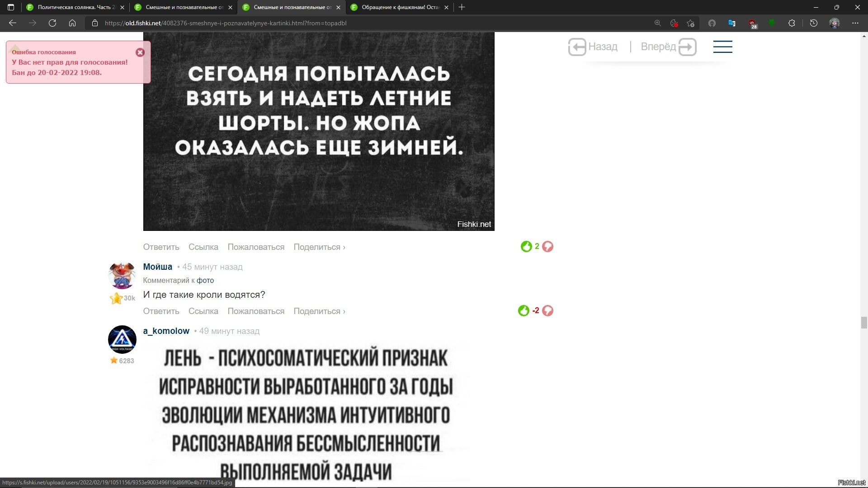Reload the current page
This screenshot has height=488, width=868.
pos(52,23)
